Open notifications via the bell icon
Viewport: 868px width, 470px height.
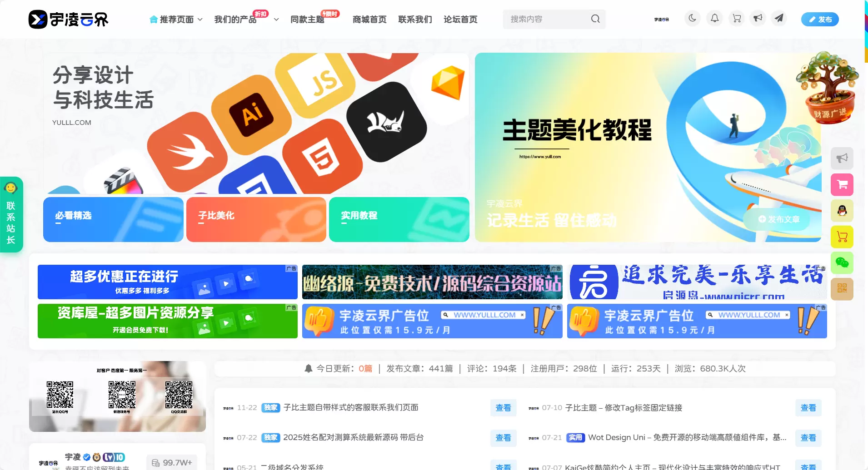pyautogui.click(x=714, y=19)
